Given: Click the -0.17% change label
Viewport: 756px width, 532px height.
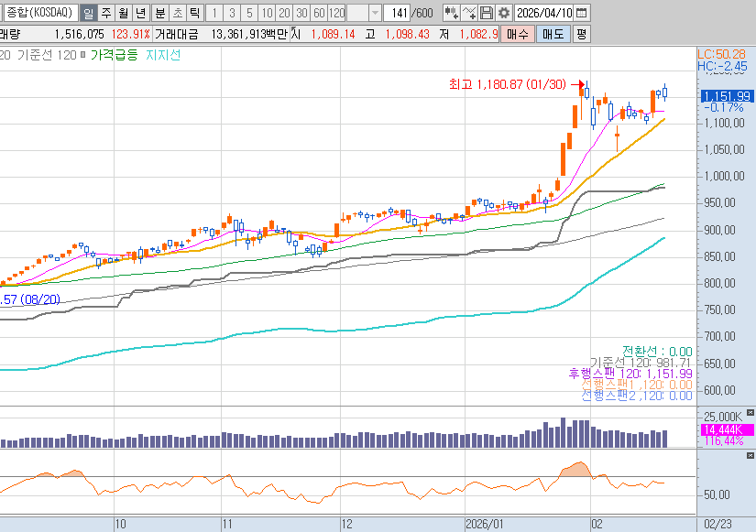Looking at the screenshot, I should coord(724,107).
